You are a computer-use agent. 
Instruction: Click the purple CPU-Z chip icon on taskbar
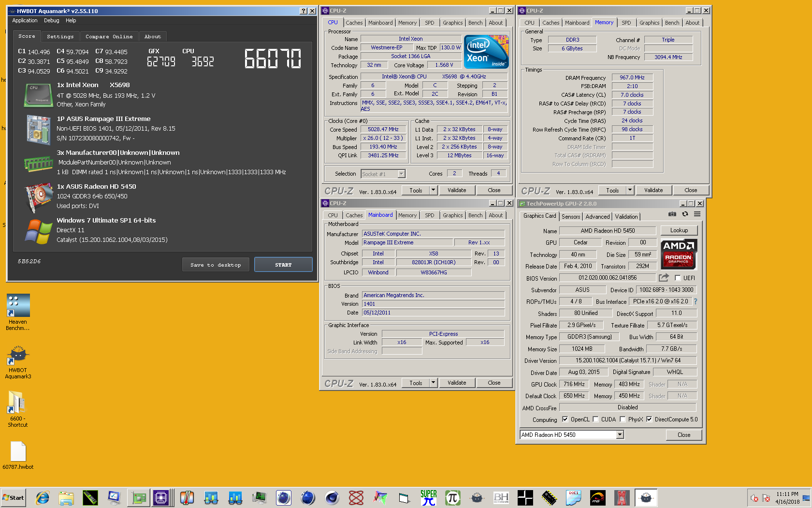point(161,497)
